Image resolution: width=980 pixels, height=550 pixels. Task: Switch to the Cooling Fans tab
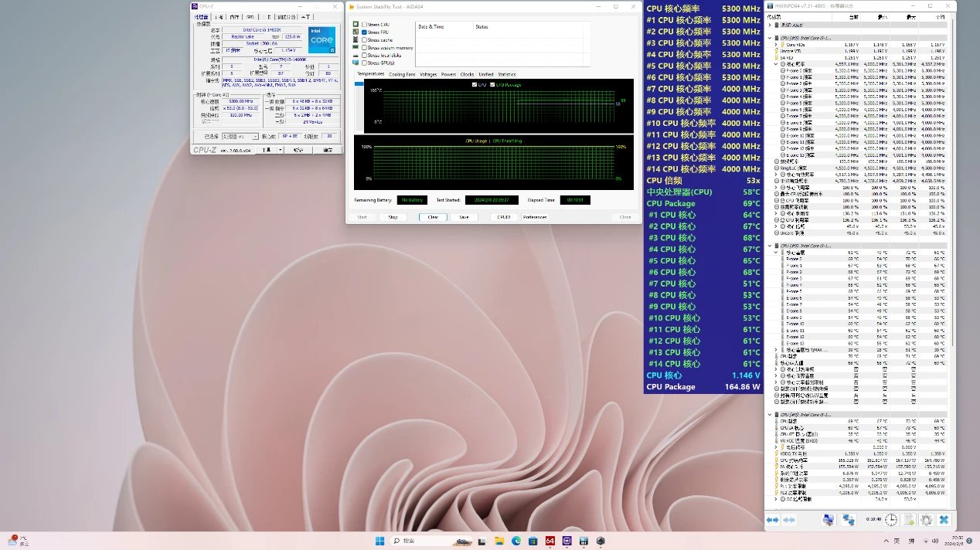[x=401, y=75]
